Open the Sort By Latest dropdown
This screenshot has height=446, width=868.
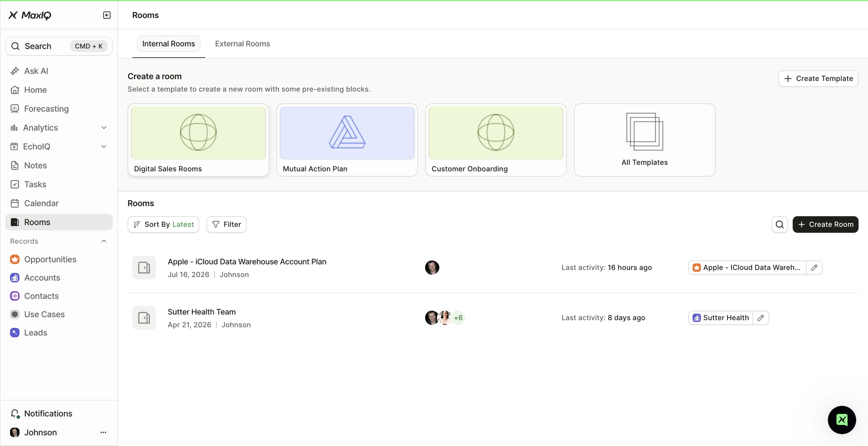click(163, 224)
